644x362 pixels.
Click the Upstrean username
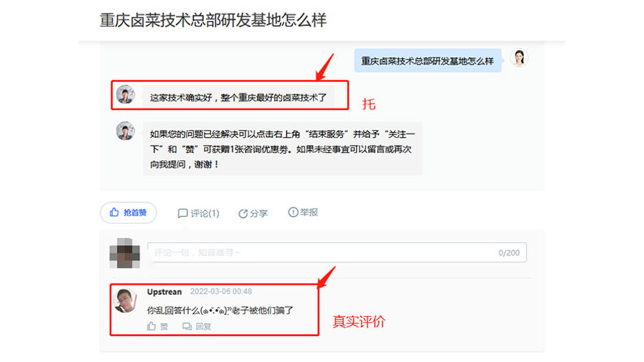165,292
